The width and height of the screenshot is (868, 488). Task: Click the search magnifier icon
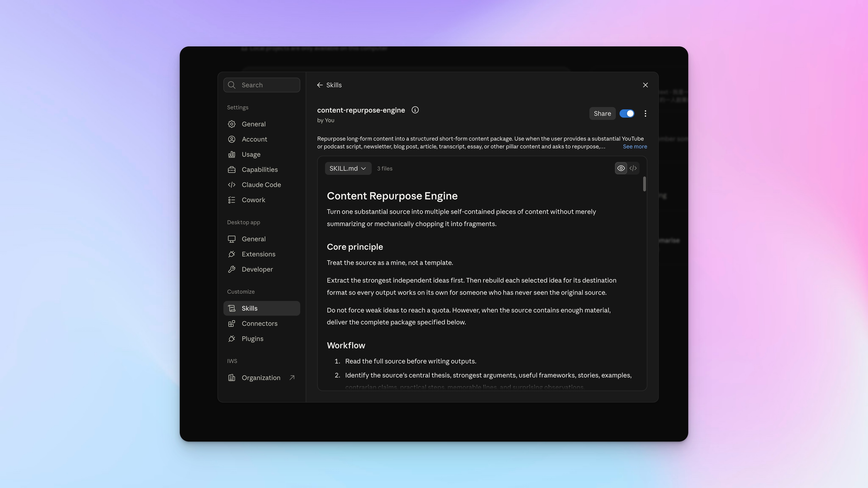pos(231,85)
